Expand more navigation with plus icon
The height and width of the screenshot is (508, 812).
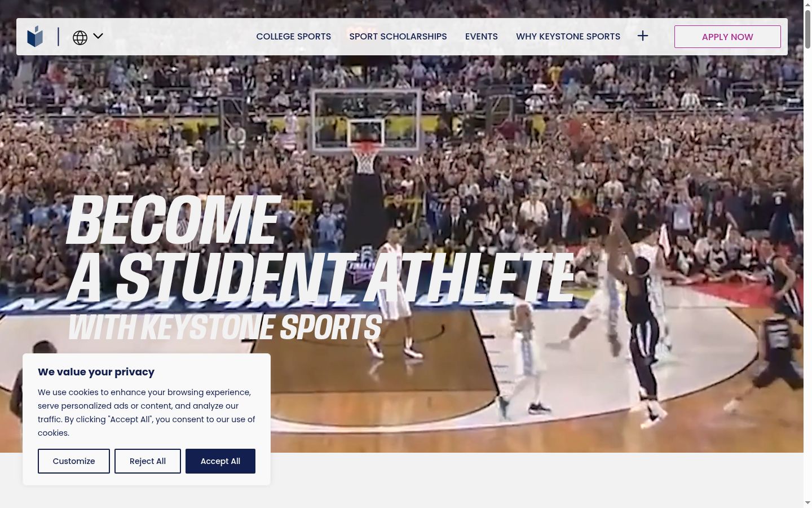(643, 36)
